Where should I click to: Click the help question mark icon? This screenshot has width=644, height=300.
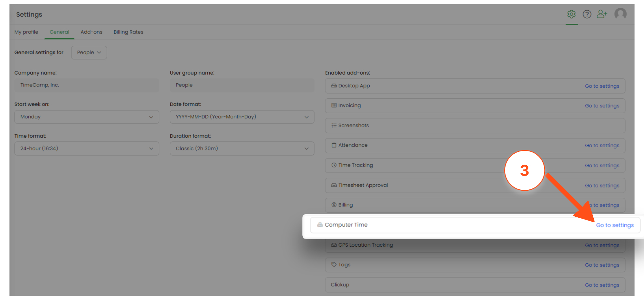(587, 14)
